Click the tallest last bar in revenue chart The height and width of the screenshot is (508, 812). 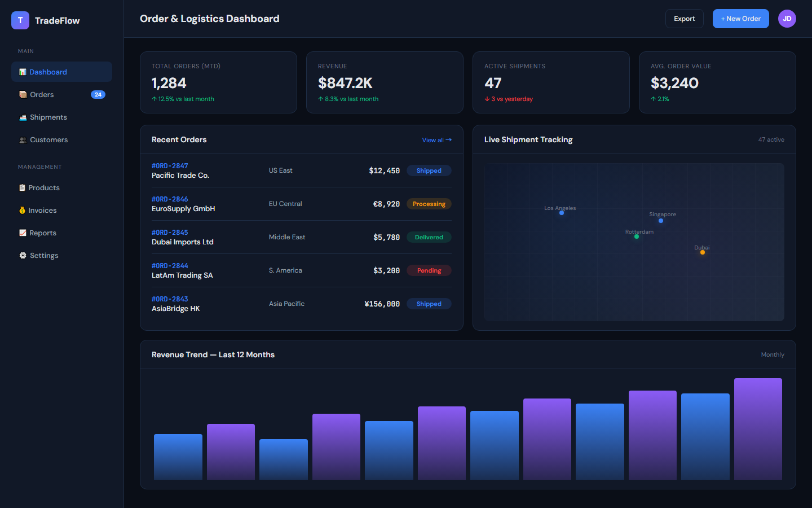pos(758,429)
